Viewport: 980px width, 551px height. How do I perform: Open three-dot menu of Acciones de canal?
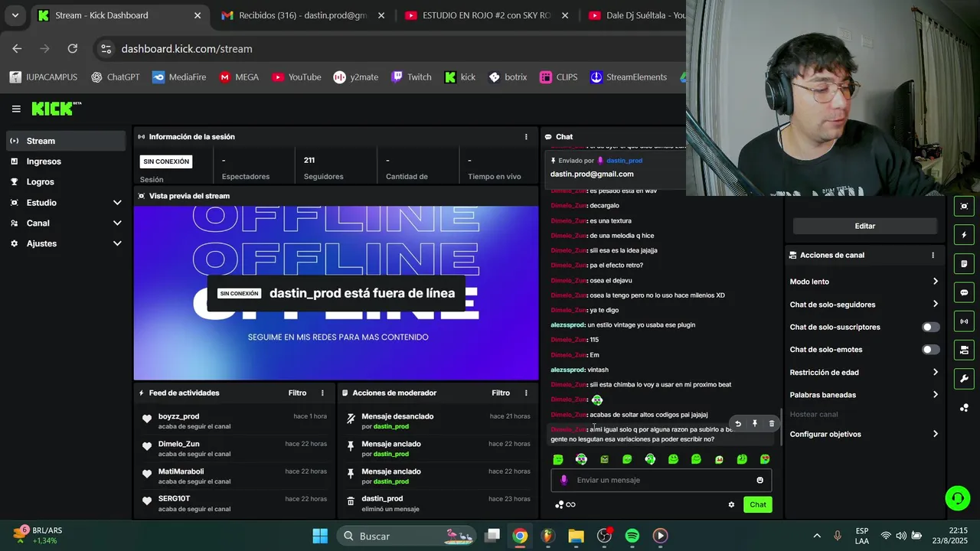(x=933, y=256)
